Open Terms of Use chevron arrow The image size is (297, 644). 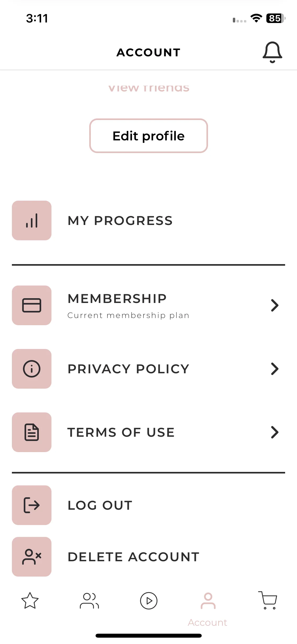(x=275, y=432)
